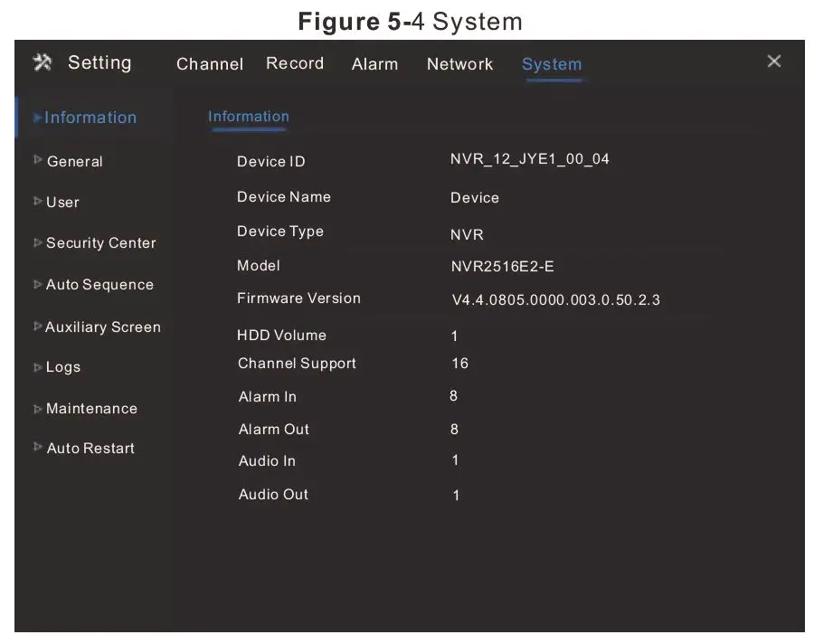This screenshot has height=644, width=833.
Task: Switch to the Record tab
Action: (x=295, y=63)
